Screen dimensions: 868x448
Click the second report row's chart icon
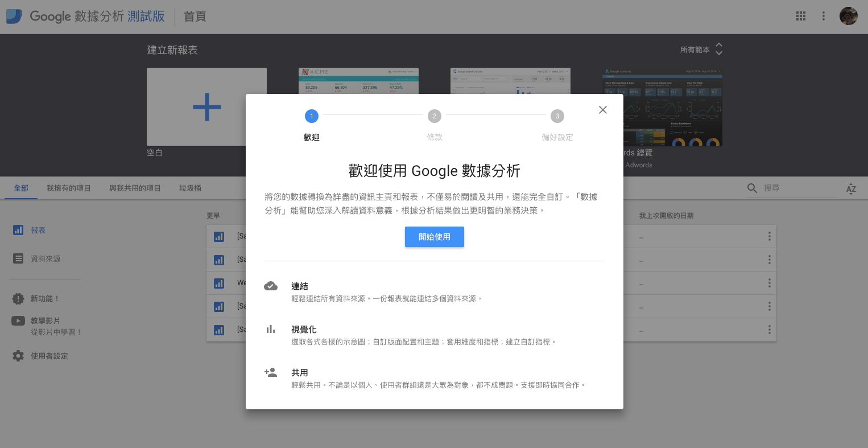219,260
